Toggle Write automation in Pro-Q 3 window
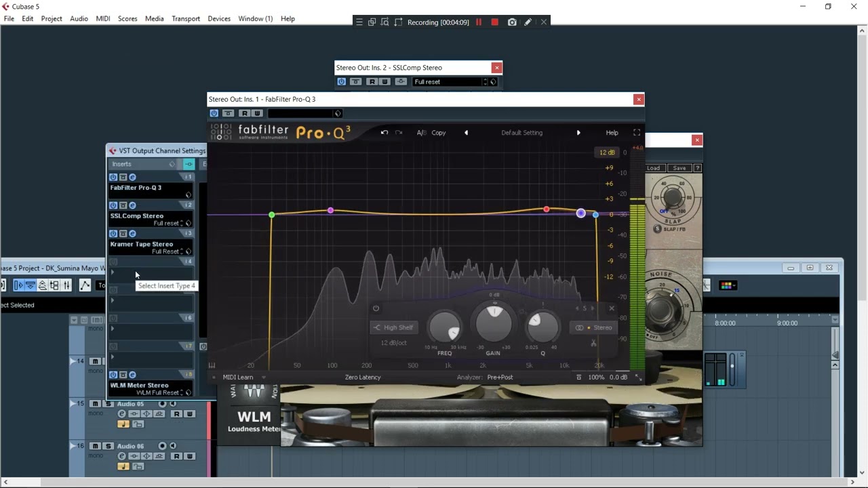Image resolution: width=868 pixels, height=488 pixels. point(257,113)
